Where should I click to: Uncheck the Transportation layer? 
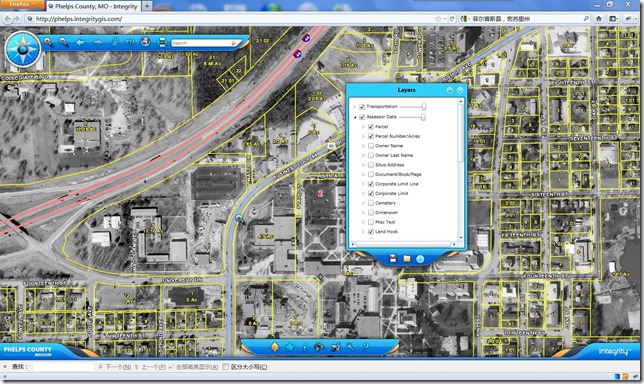362,107
